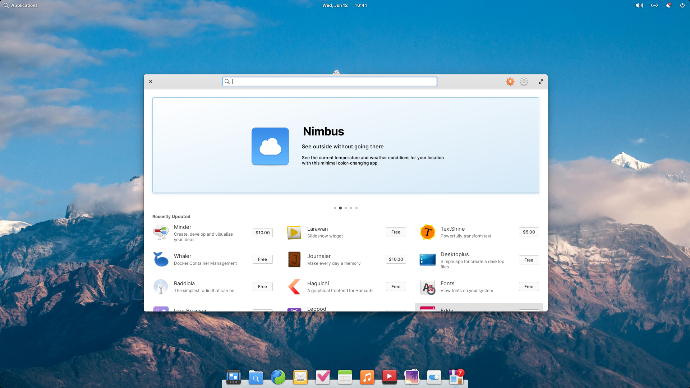690x388 pixels.
Task: Launch the Web browser globe from the dock
Action: [x=278, y=377]
